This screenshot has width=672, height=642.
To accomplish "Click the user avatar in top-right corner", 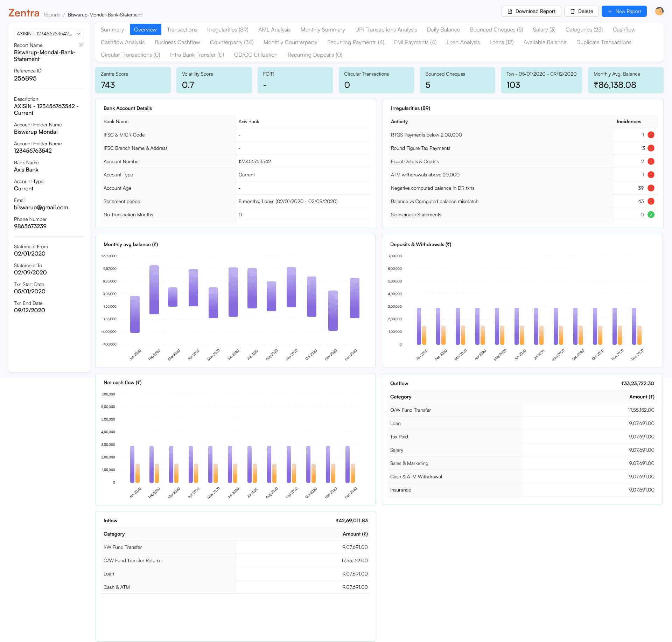I will tap(659, 11).
